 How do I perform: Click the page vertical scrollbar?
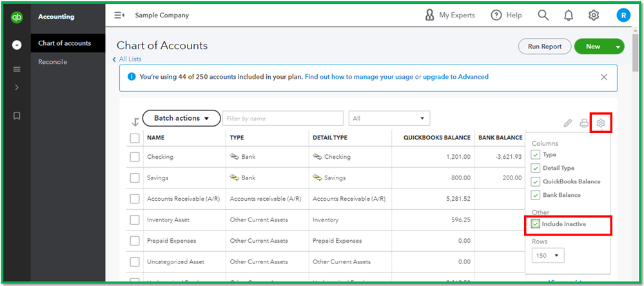tap(636, 54)
